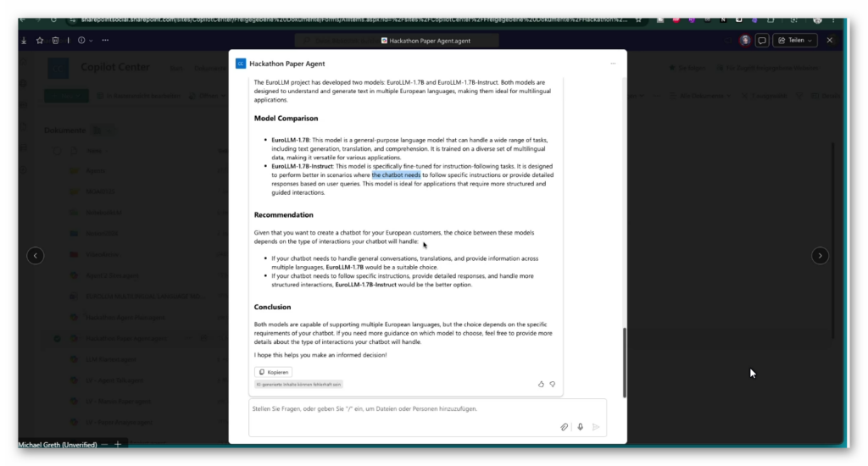The height and width of the screenshot is (466, 868).
Task: Open Agent2 Sites.agent in the document list
Action: pos(112,275)
